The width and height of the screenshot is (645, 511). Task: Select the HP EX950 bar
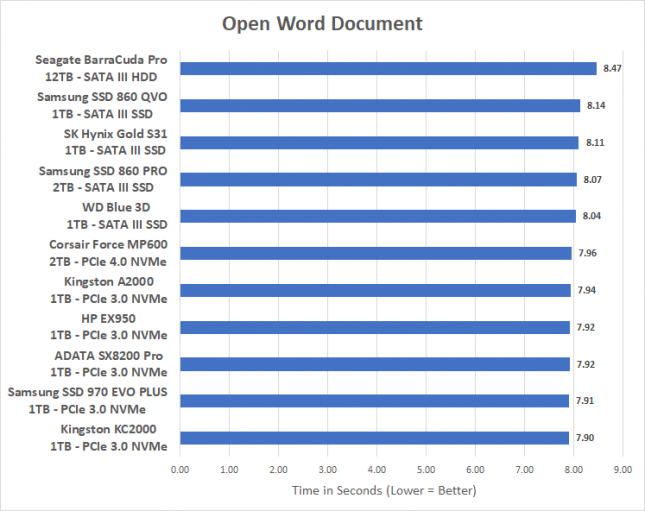(x=375, y=328)
